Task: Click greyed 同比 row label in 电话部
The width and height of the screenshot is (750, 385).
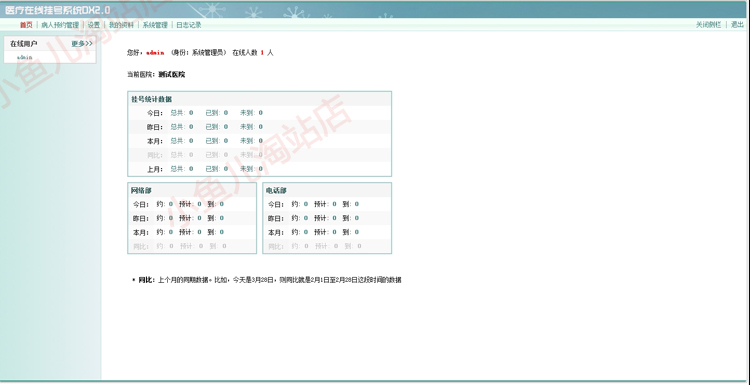Action: click(276, 246)
